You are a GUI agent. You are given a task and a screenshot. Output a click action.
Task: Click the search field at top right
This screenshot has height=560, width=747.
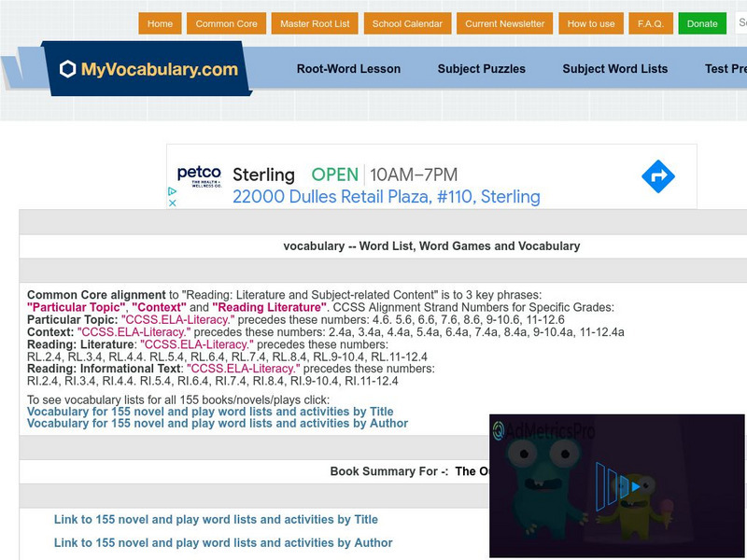tap(740, 23)
